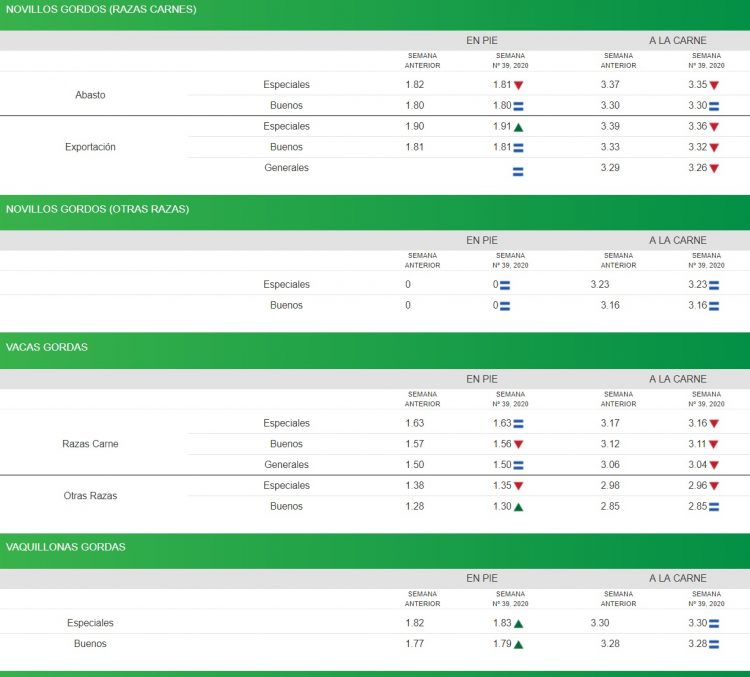
Task: Select the Vacas Gordas section header
Action: 46,347
